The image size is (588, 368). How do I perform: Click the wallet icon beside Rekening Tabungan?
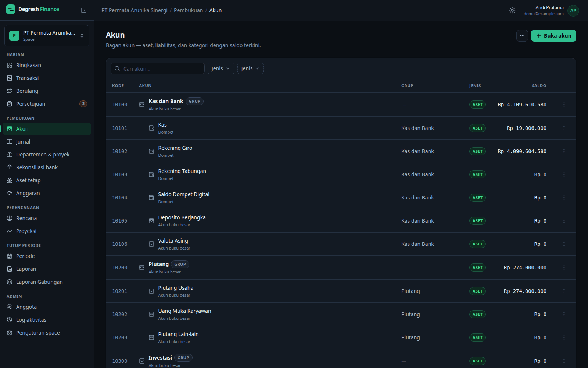tap(151, 174)
